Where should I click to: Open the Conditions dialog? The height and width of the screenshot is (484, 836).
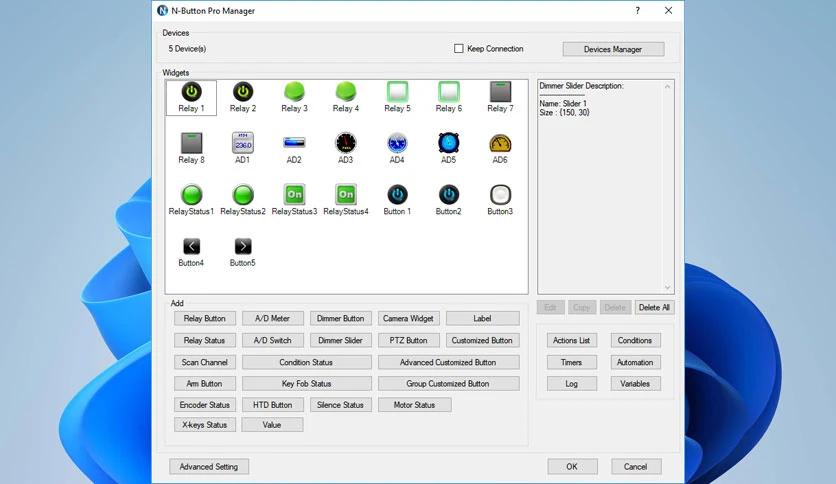click(635, 340)
